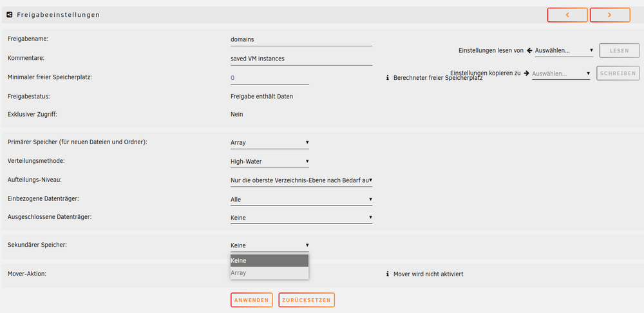The height and width of the screenshot is (313, 644).
Task: Open Einstellungen lesen von Auswählen dropdown
Action: (564, 50)
